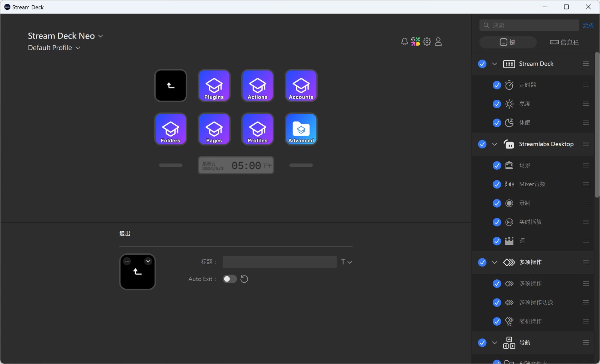600x364 pixels.
Task: Select the Profiles key
Action: click(258, 129)
